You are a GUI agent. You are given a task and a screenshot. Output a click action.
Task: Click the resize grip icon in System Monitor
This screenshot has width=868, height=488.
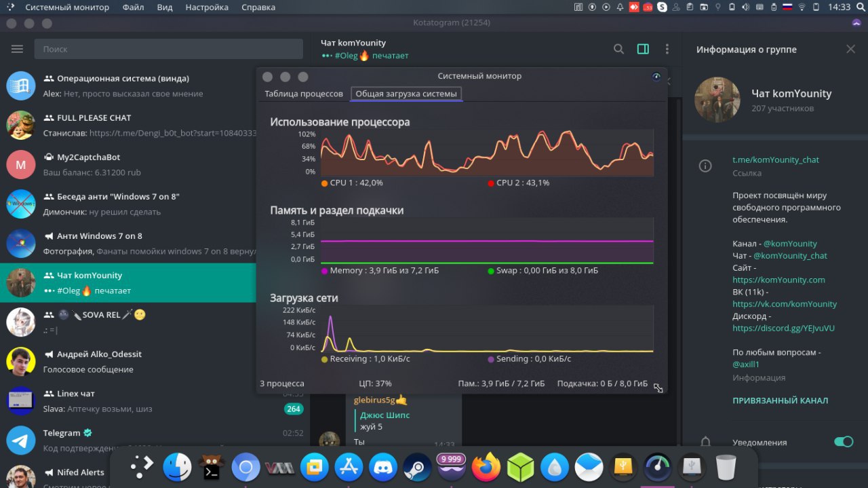point(658,388)
